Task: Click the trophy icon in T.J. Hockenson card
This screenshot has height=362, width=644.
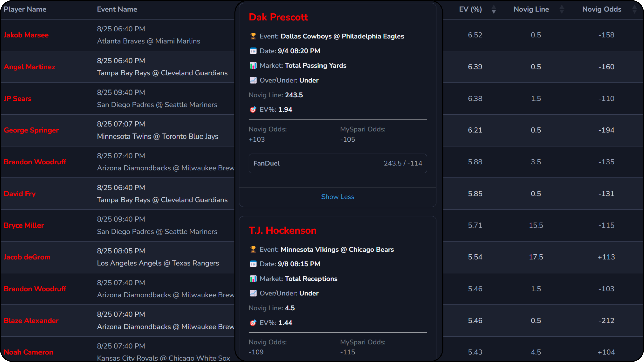Action: tap(253, 249)
